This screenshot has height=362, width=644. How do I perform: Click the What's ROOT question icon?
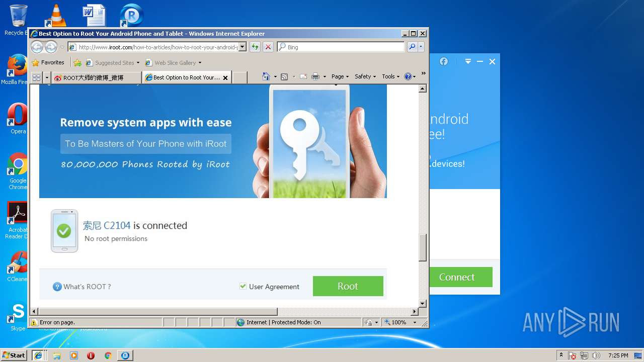coord(57,287)
